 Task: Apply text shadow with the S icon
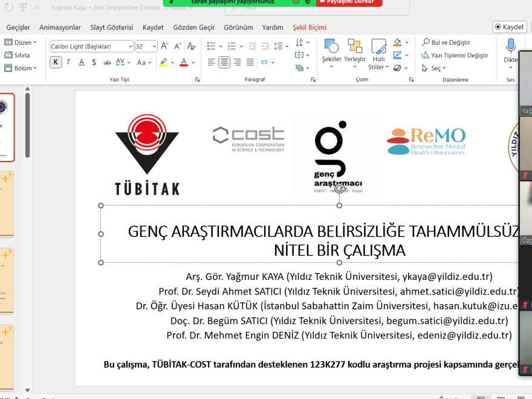pos(94,62)
